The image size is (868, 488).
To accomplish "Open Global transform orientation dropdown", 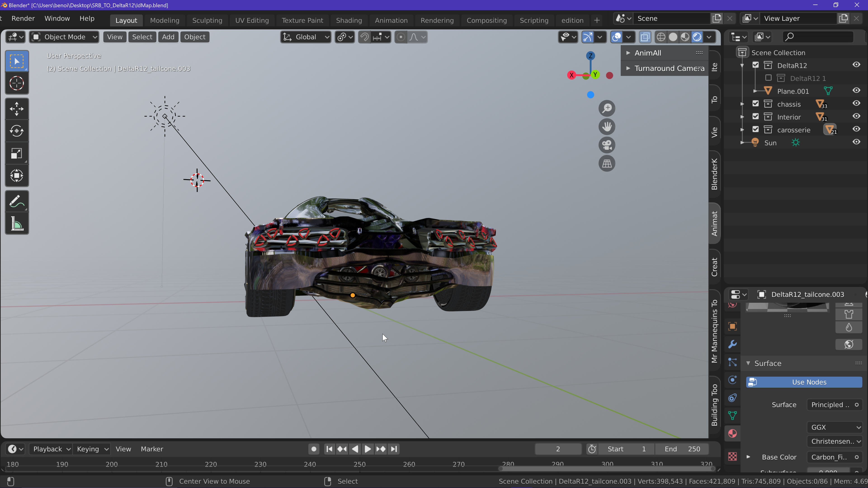I will point(306,37).
